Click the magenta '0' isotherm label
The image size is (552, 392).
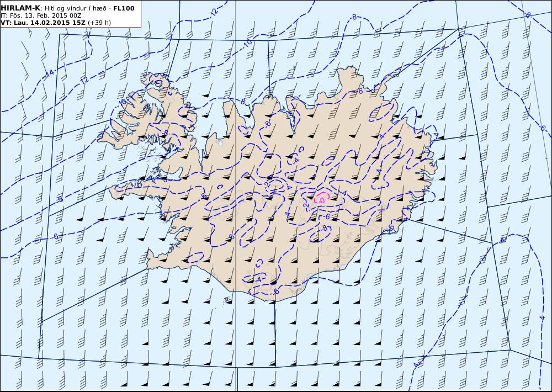coord(322,200)
